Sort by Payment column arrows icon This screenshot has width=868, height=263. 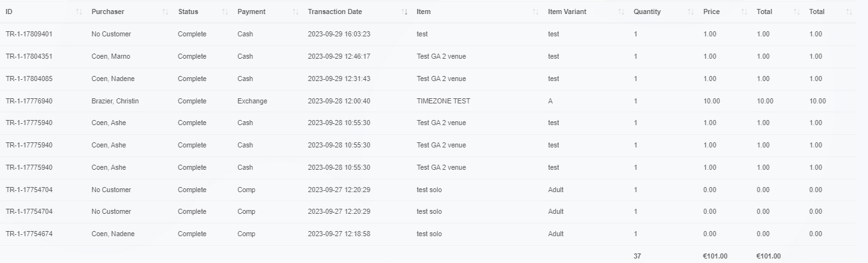click(x=296, y=12)
